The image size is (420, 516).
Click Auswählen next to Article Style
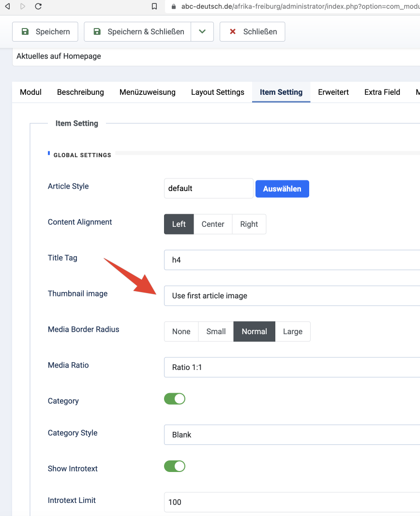(x=282, y=189)
